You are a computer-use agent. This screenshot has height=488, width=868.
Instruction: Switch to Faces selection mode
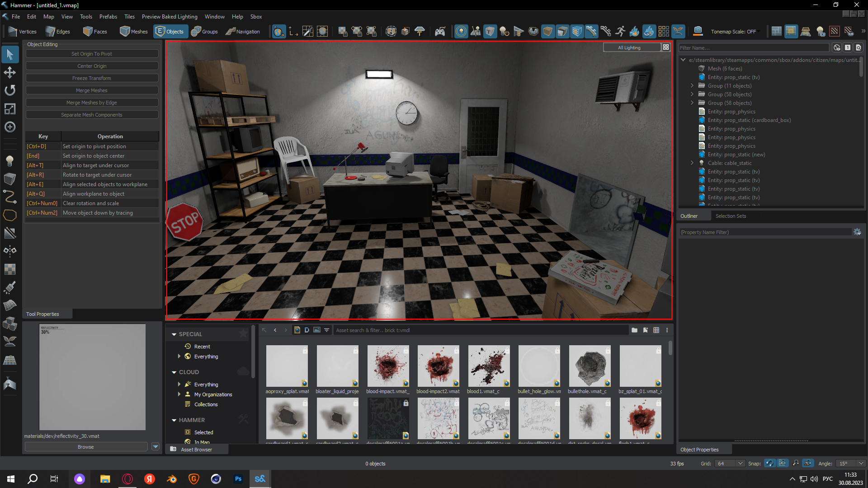tap(95, 32)
